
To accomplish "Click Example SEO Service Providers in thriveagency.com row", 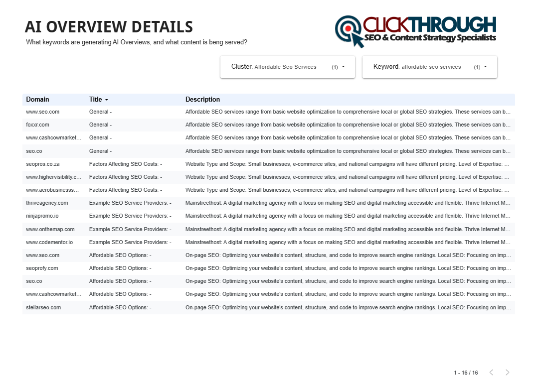I will (x=130, y=203).
